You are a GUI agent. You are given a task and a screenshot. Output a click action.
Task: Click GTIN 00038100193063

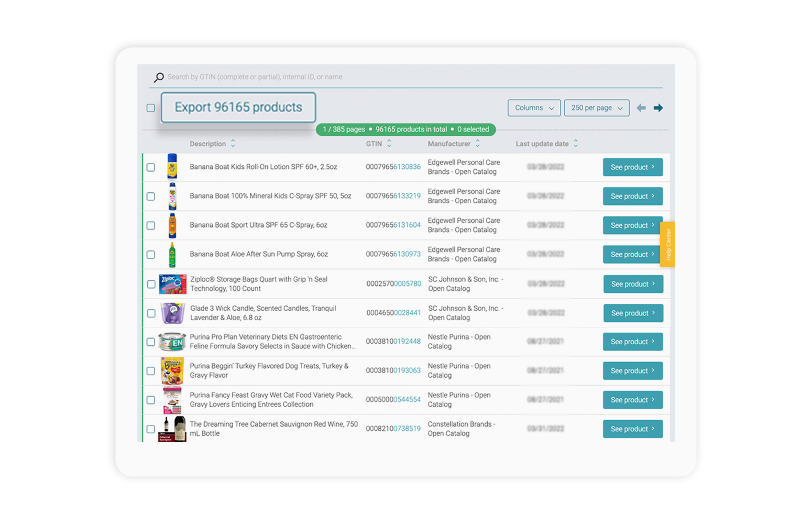tap(393, 370)
